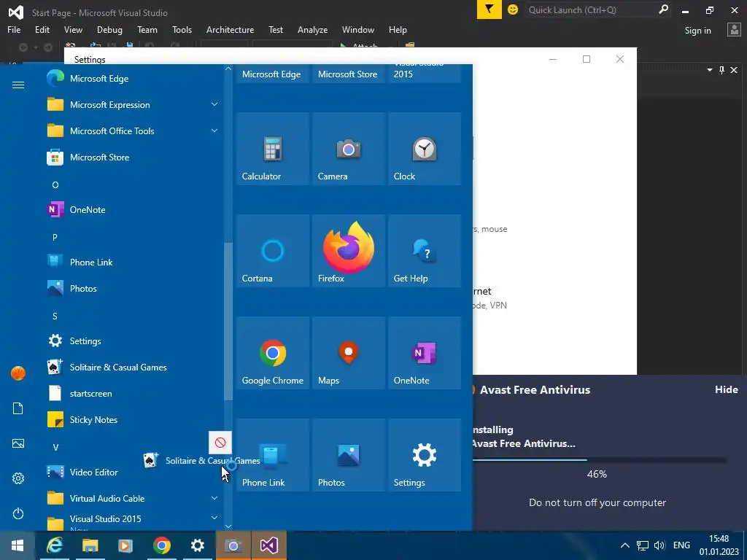The image size is (747, 560).
Task: Click Sign in in Visual Studio
Action: tap(698, 31)
